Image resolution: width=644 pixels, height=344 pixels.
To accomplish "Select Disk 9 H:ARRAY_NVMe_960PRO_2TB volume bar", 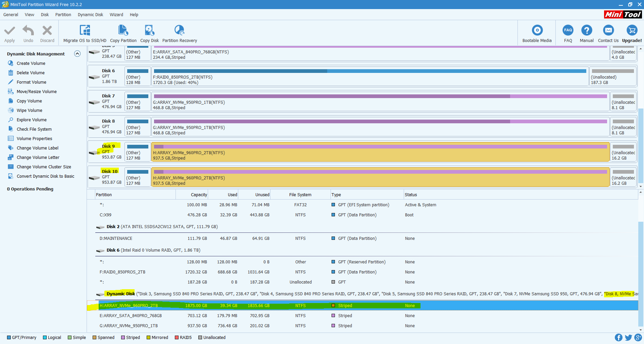I will pos(380,152).
